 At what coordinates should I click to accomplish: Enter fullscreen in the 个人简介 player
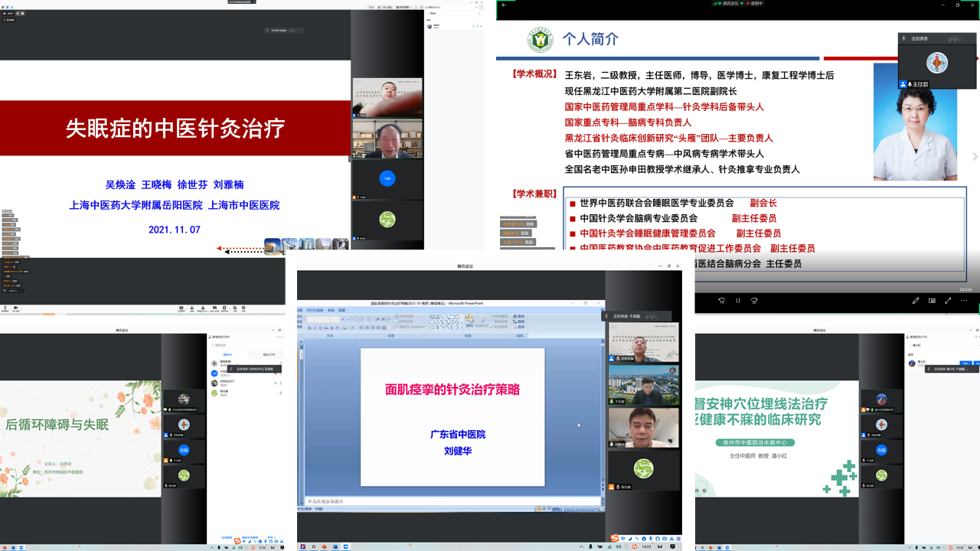(x=948, y=301)
